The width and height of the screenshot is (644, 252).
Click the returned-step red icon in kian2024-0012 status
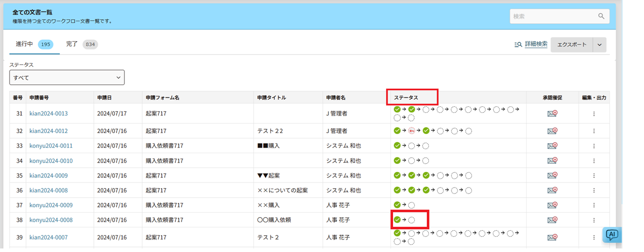[x=412, y=131]
